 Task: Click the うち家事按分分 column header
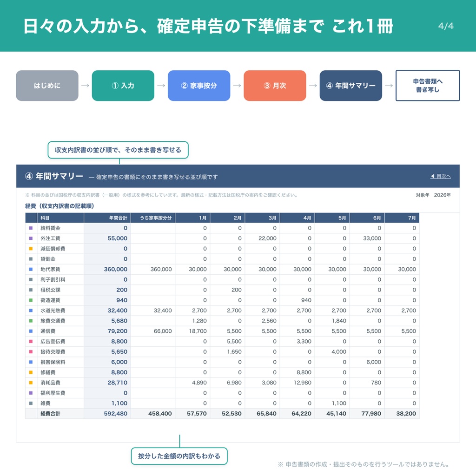tap(153, 218)
